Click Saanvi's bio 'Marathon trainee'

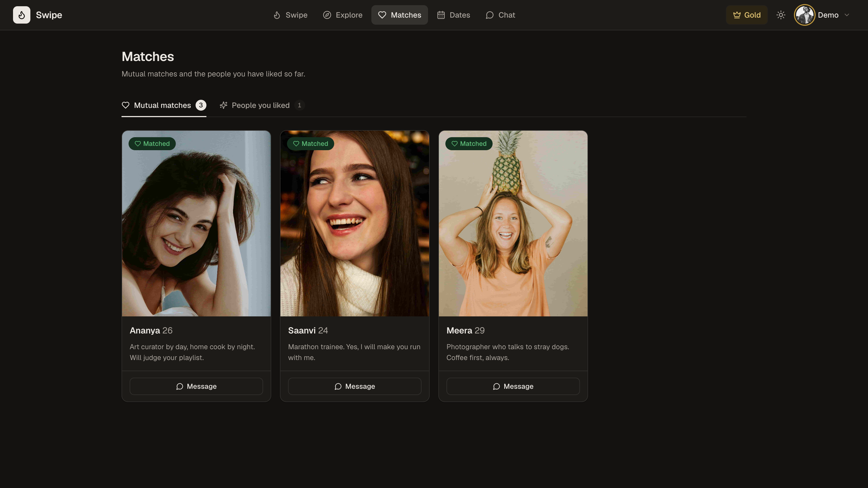(x=354, y=352)
